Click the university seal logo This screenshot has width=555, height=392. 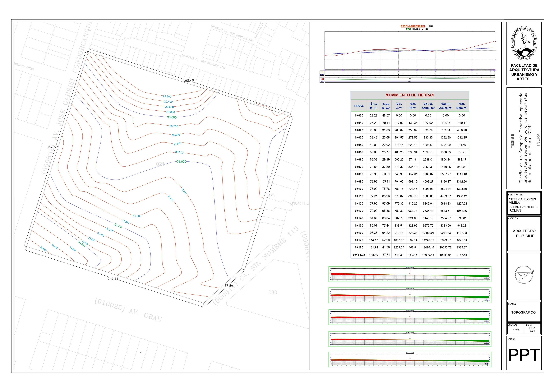coord(524,43)
